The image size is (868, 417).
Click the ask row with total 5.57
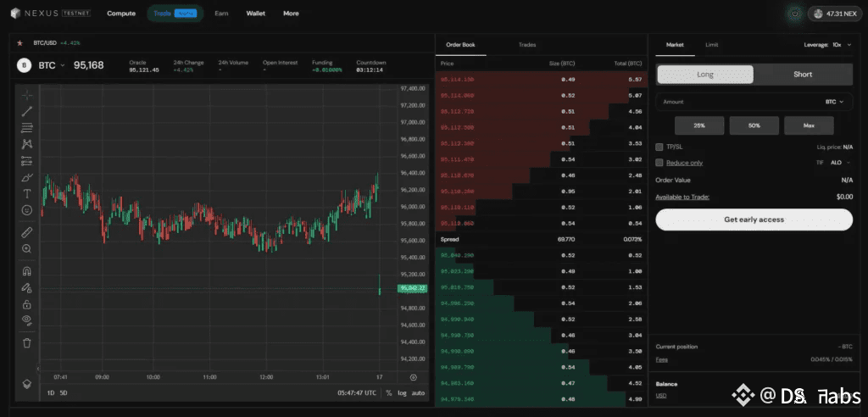(542, 80)
